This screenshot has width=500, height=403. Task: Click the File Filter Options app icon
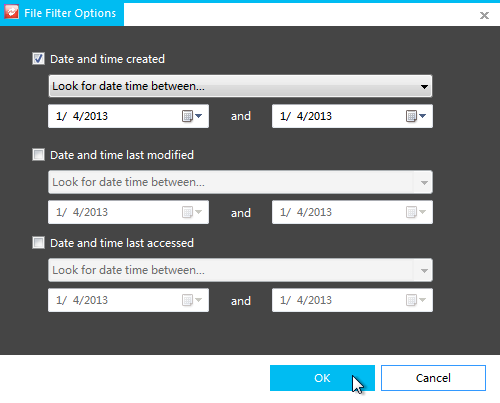pyautogui.click(x=11, y=12)
